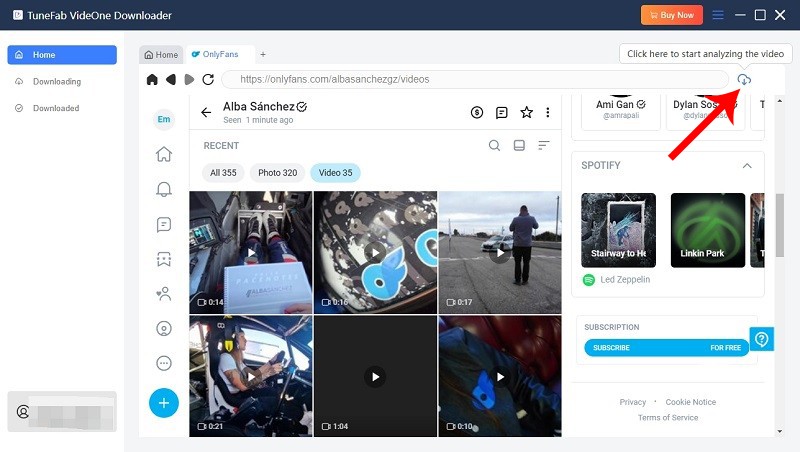
Task: Play the 0:14 video thumbnail
Action: [251, 253]
